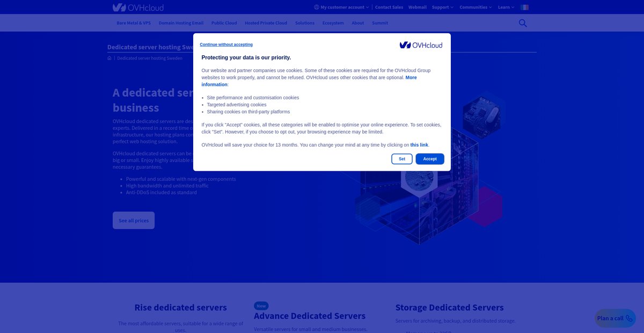Expand the My customer account dropdown

click(x=342, y=8)
